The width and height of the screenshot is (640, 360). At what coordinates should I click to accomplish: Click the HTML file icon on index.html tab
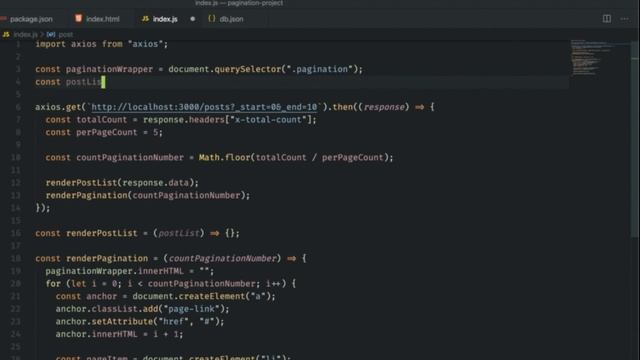pyautogui.click(x=78, y=19)
